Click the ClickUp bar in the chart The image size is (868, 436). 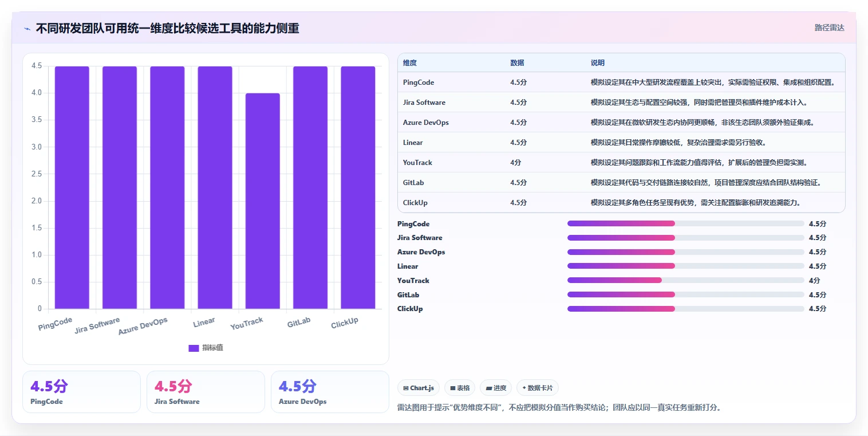pos(358,187)
